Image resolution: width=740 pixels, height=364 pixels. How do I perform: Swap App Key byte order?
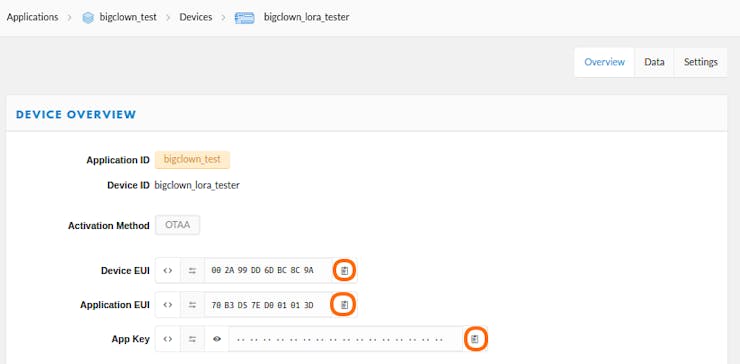point(192,339)
